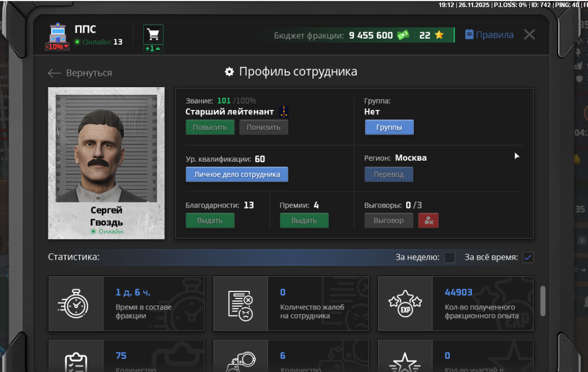Click the gold star rating icon
Viewport: 588px width, 372px height.
(x=439, y=35)
